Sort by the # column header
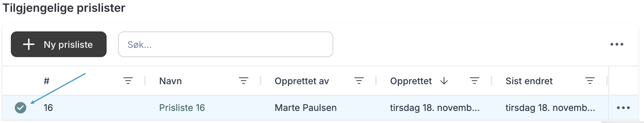The height and width of the screenshot is (123, 644). [47, 81]
